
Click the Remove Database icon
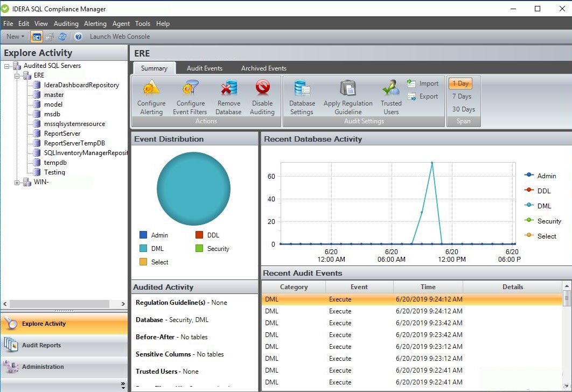tap(229, 88)
